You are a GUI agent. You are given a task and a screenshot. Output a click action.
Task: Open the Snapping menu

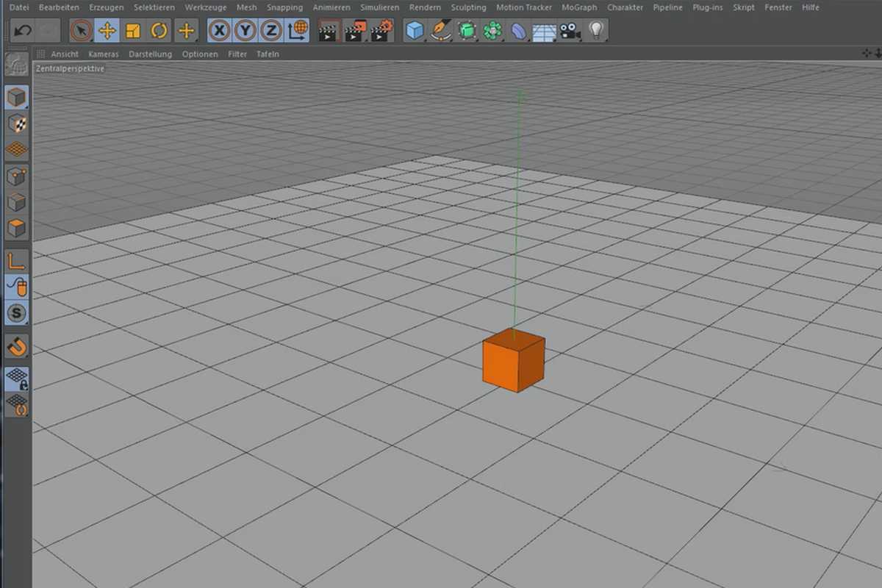[284, 7]
